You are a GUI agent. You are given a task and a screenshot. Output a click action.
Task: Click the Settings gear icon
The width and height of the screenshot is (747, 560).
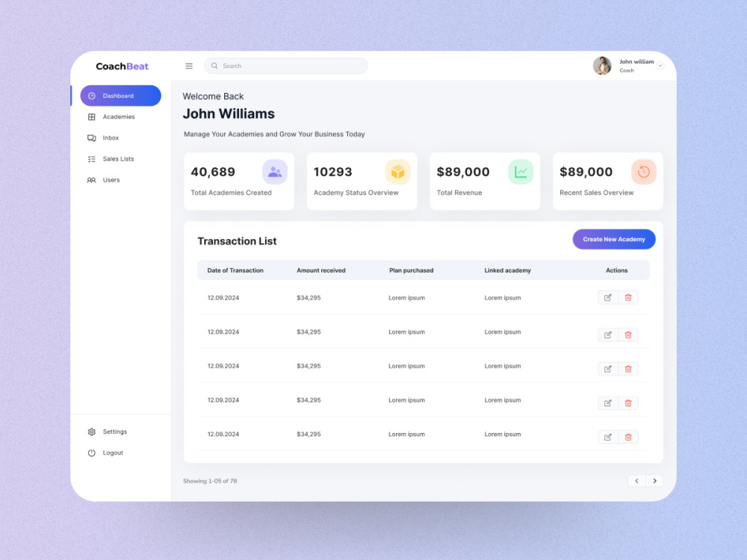pyautogui.click(x=91, y=432)
